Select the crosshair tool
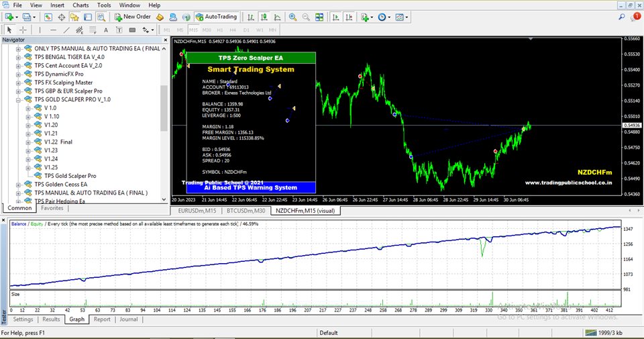 [x=23, y=30]
